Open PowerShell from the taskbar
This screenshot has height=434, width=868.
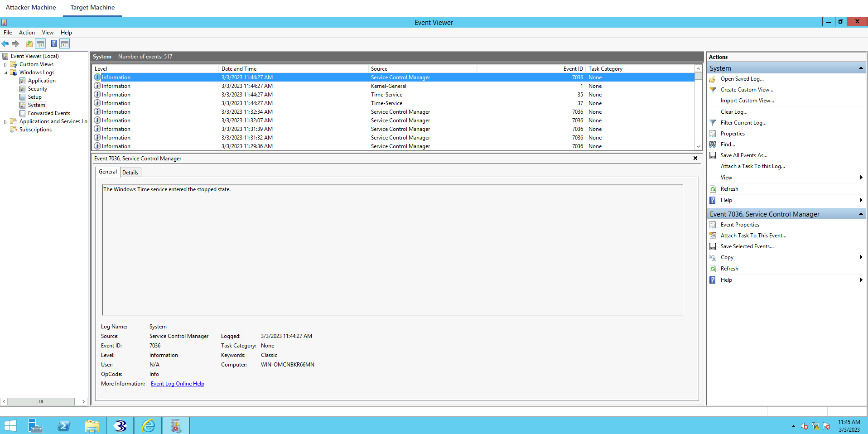pyautogui.click(x=64, y=426)
